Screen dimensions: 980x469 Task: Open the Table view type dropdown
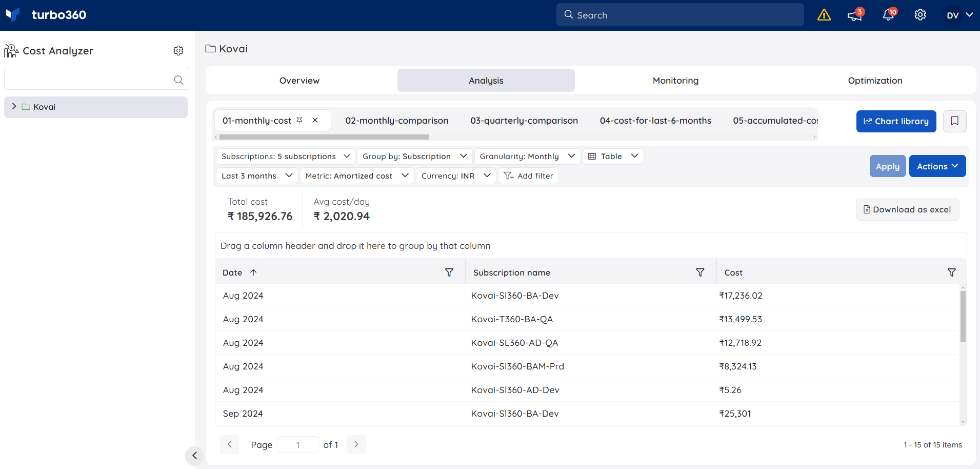[x=613, y=157]
